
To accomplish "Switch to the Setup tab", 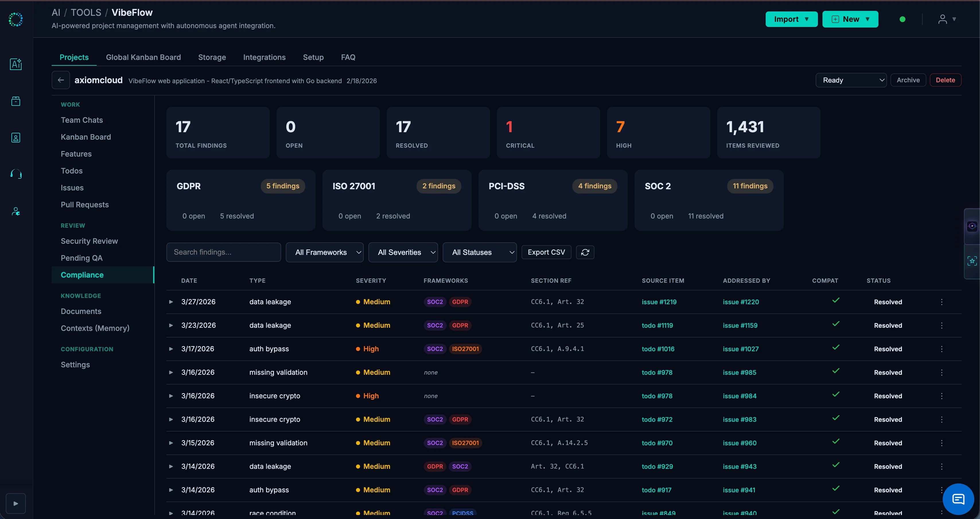I will point(313,57).
